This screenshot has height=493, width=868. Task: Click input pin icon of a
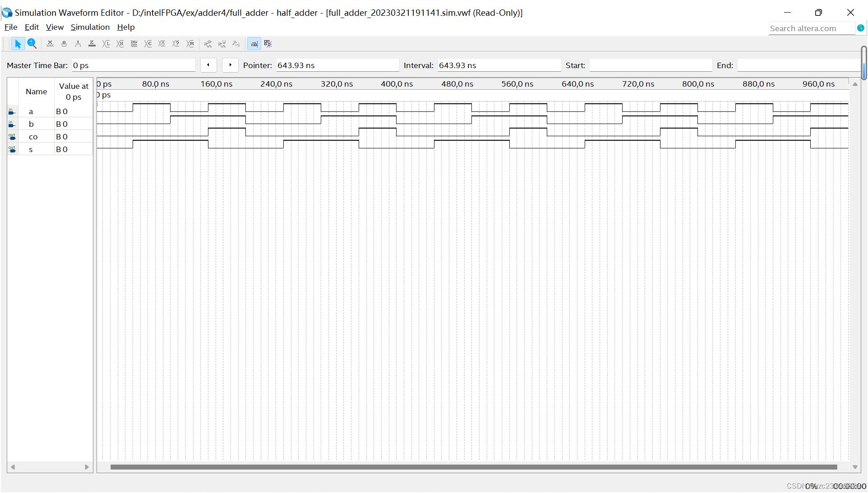(12, 111)
